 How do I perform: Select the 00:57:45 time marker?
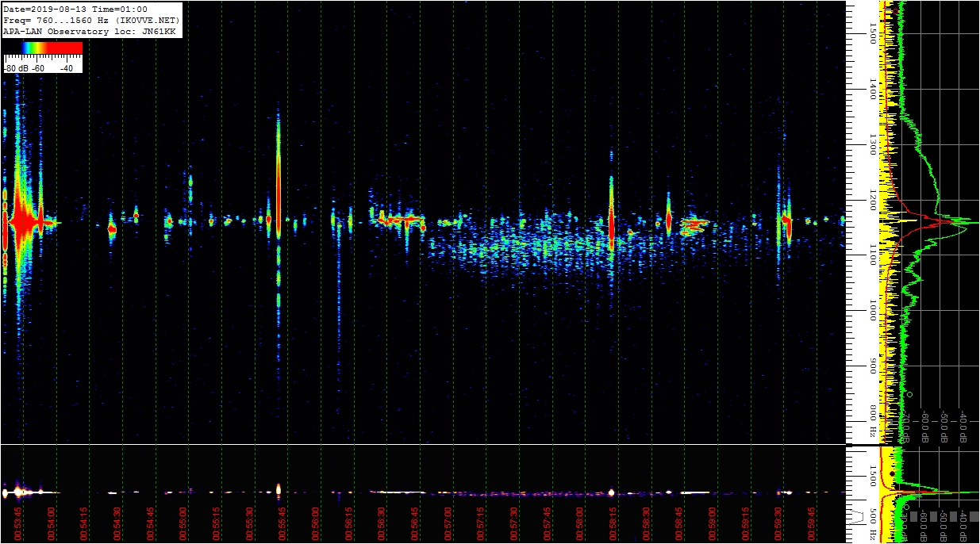click(548, 523)
